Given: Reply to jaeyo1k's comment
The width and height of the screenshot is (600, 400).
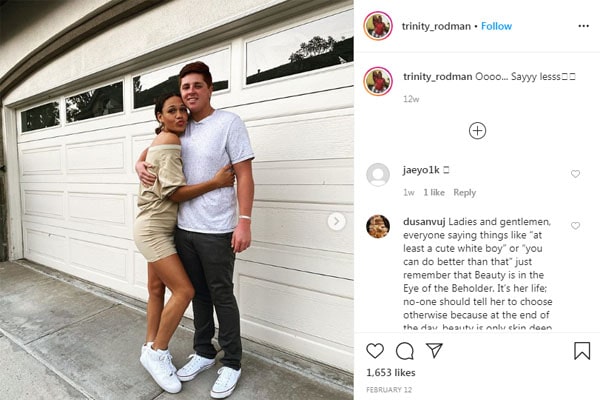Looking at the screenshot, I should point(465,193).
